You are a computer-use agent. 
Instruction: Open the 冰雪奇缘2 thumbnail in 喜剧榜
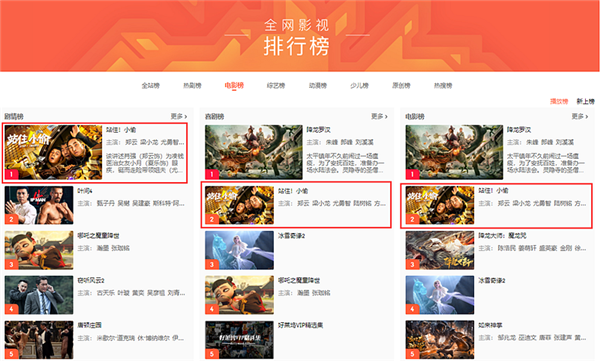click(239, 250)
